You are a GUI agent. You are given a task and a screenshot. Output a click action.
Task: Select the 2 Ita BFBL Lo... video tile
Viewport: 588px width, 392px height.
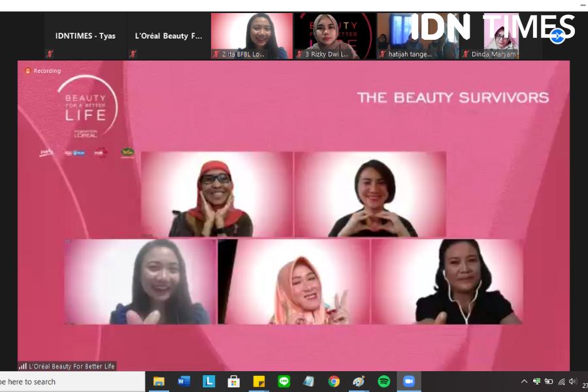(x=252, y=36)
